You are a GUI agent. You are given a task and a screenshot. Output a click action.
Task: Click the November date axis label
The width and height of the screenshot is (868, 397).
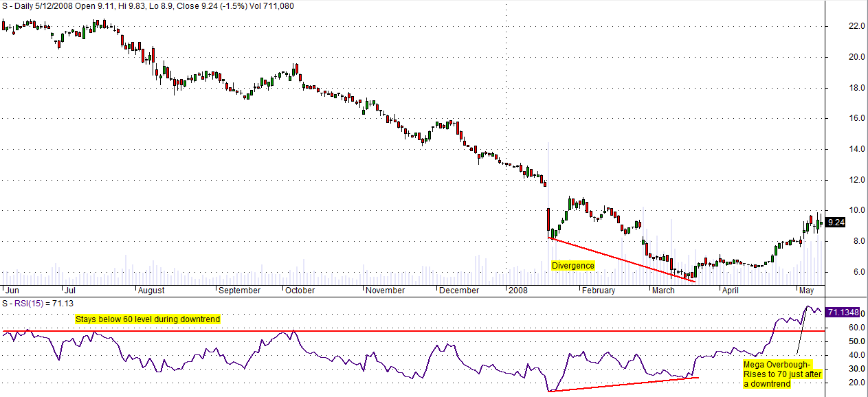point(385,290)
